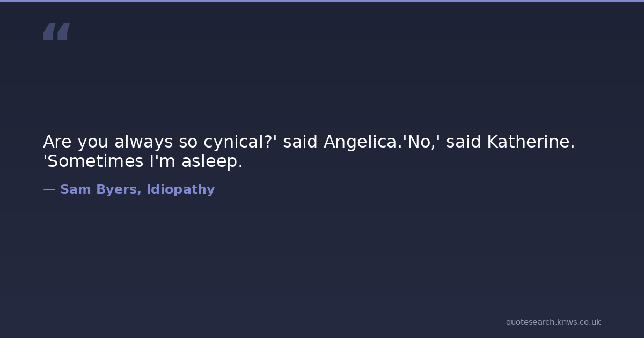
Task: Click the word 'I'm' in the quote
Action: click(163, 161)
